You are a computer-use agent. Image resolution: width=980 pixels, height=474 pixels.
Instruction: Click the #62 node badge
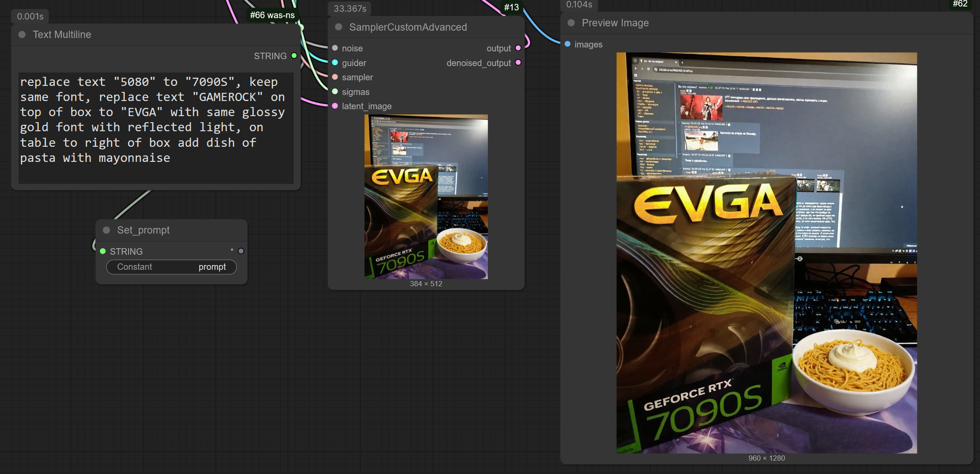(960, 4)
